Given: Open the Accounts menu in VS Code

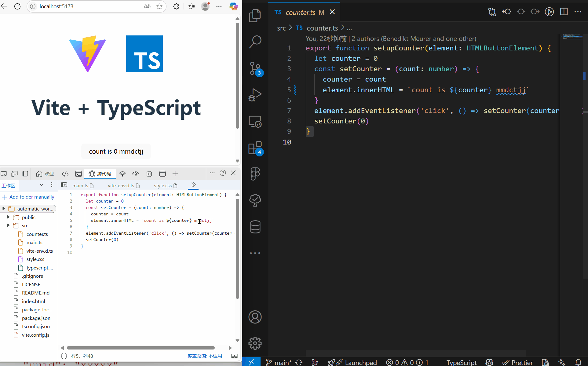Looking at the screenshot, I should pos(255,317).
